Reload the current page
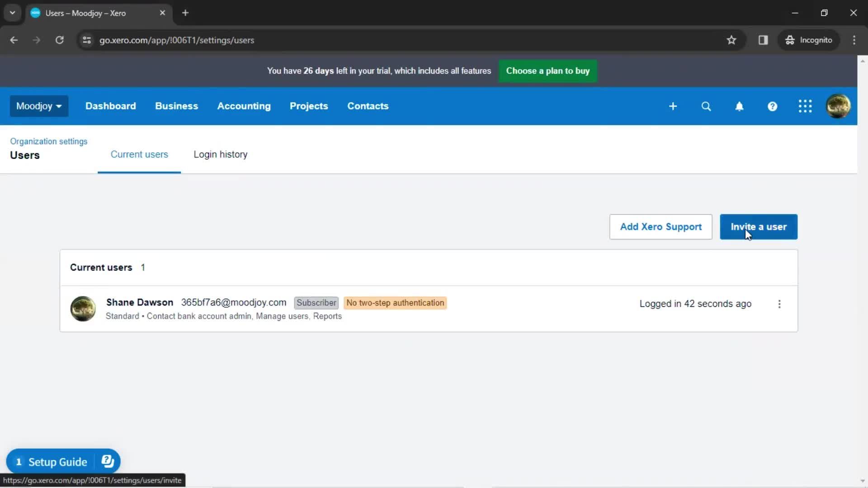 59,40
